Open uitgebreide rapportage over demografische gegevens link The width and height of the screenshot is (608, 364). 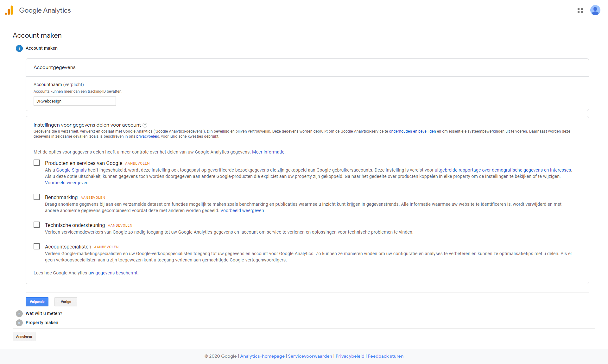point(503,170)
